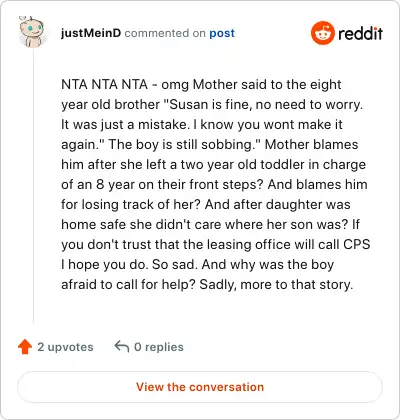Viewport: 400px width, 420px height.
Task: Click the line 'It was just a mistake'
Action: (202, 124)
